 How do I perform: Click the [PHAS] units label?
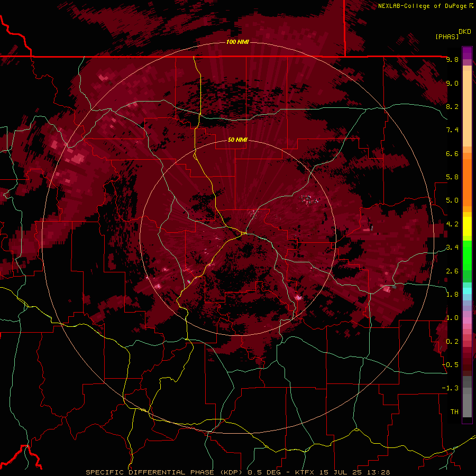coord(447,36)
